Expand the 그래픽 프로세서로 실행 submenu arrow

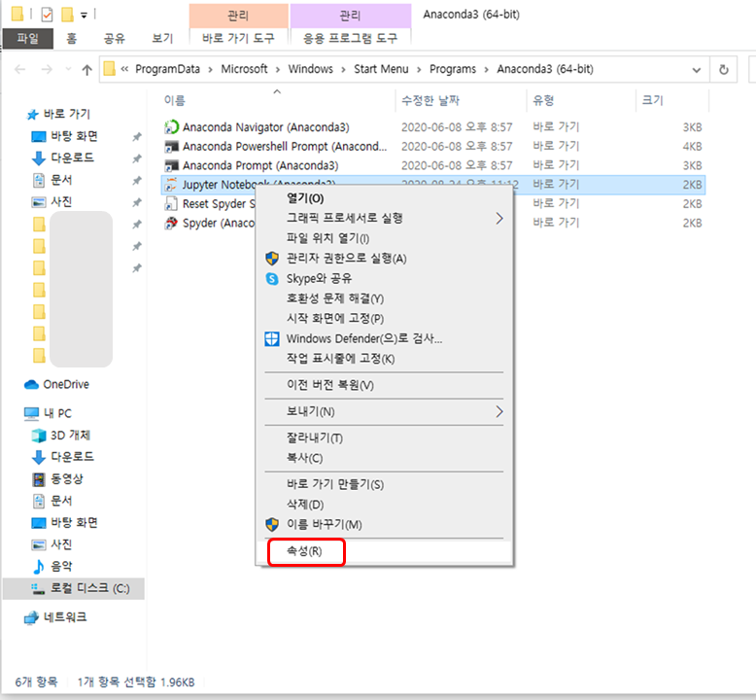tap(499, 219)
